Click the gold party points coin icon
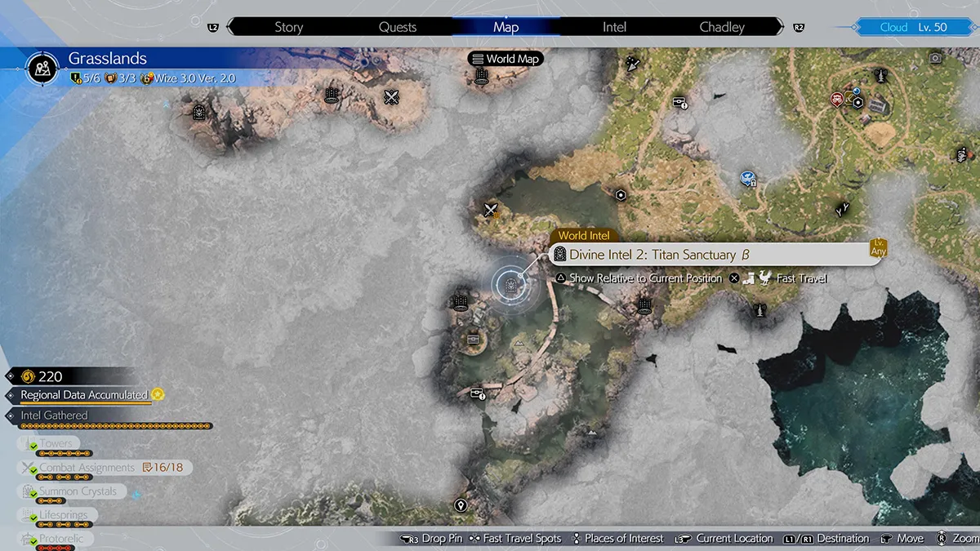 click(x=27, y=376)
